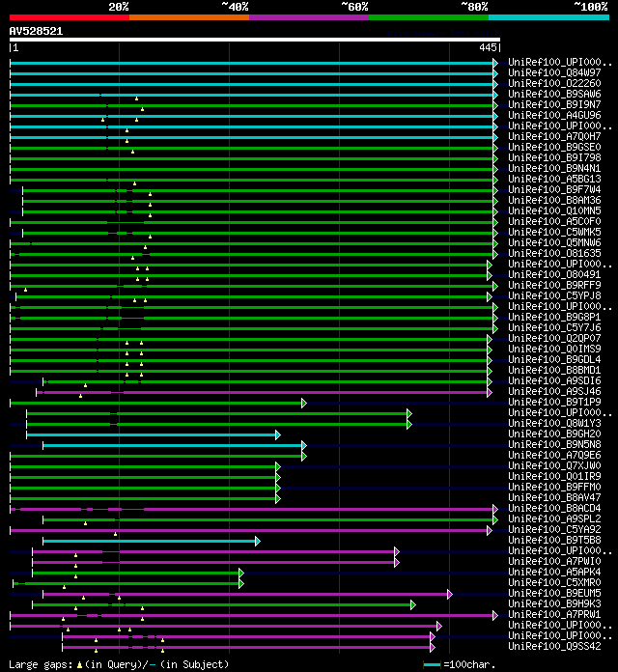Select the UniRef100_Q5MNW6 label

click(554, 242)
